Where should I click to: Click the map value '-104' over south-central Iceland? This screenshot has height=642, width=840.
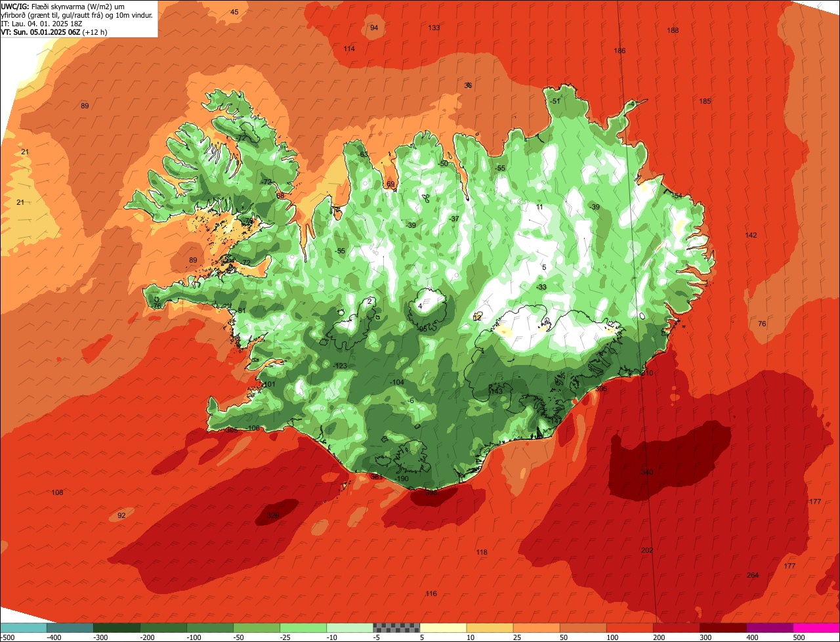click(x=396, y=383)
